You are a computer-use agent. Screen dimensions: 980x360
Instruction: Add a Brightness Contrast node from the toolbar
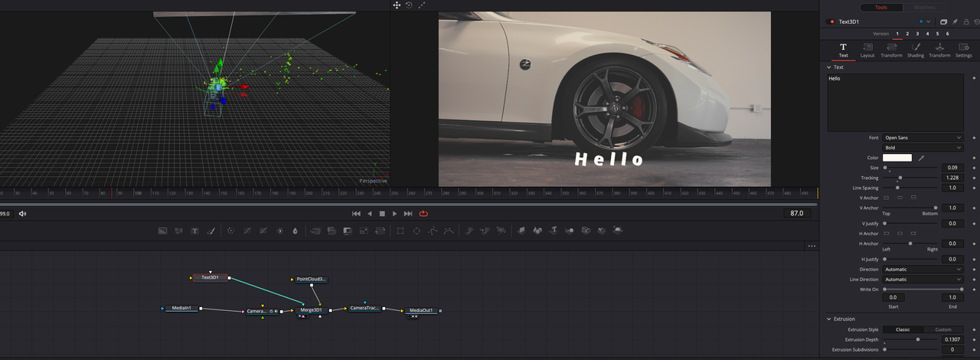tap(280, 231)
